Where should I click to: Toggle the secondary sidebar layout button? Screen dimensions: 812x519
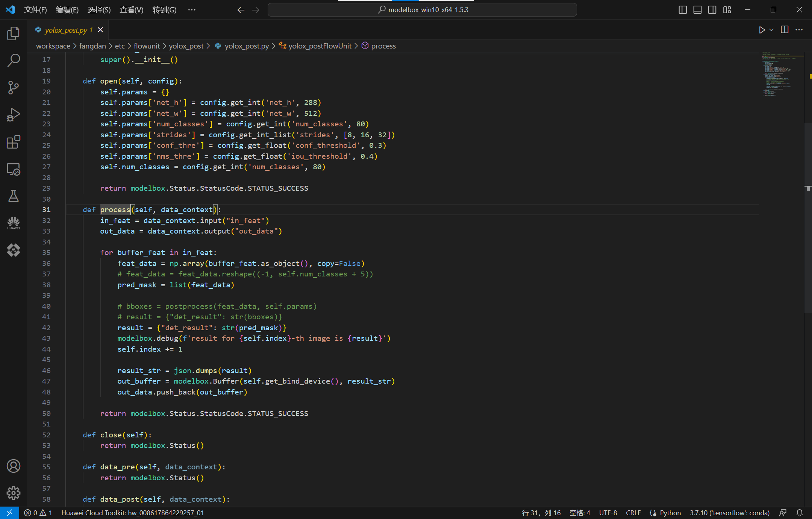(712, 10)
